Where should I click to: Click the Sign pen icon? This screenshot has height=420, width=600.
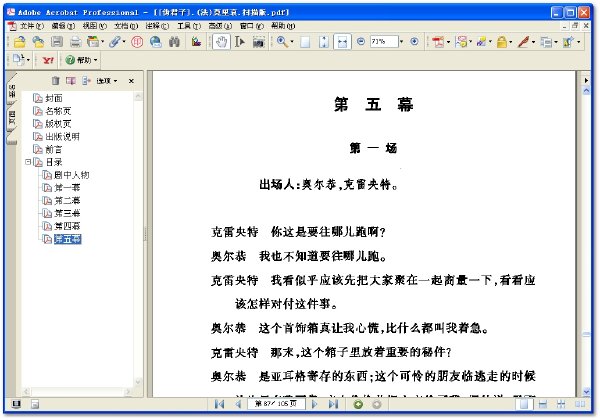pos(523,42)
